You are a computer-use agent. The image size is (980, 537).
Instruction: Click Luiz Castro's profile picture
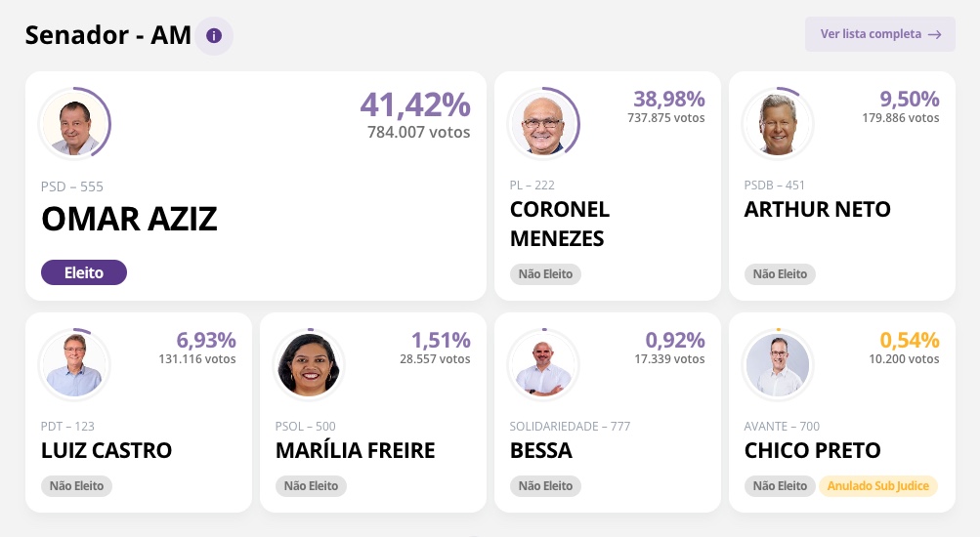(x=74, y=365)
